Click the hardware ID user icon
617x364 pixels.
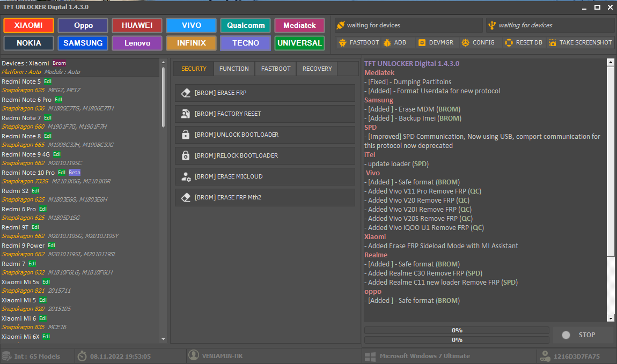pyautogui.click(x=545, y=356)
